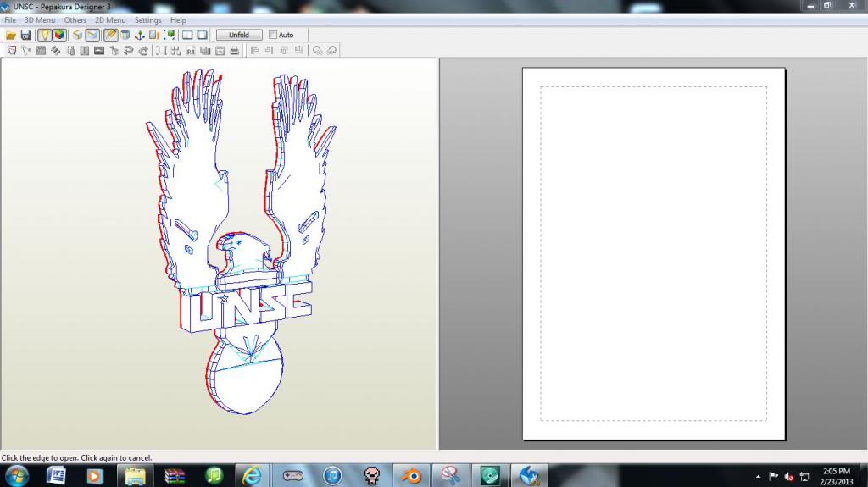This screenshot has width=868, height=487.
Task: Click the undo curved arrow icon
Action: 129,50
